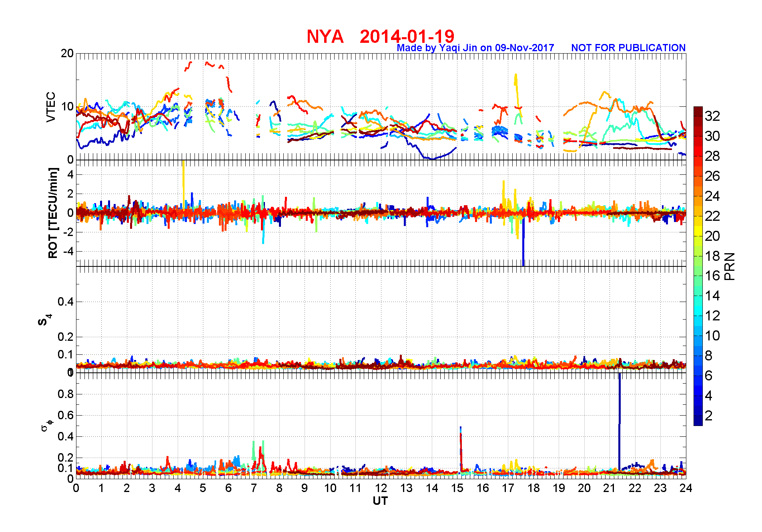Click colorbar tick label "10" beside PRN
Screen dimensions: 762x532
click(x=712, y=336)
